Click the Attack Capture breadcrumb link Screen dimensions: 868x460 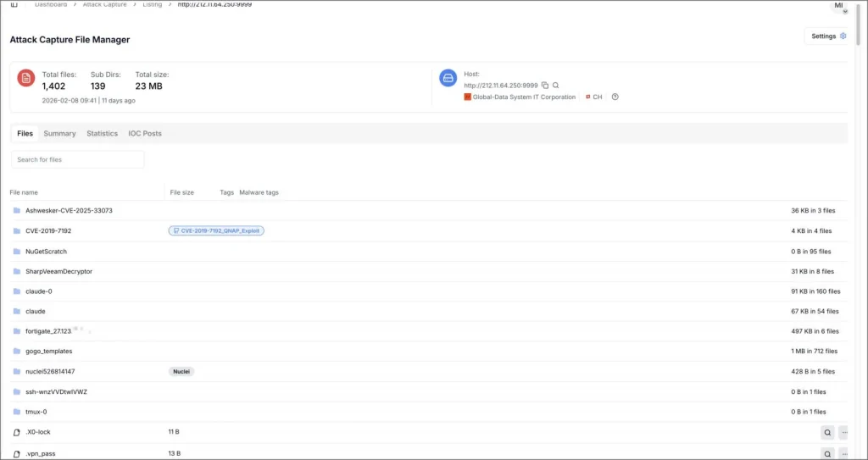(104, 4)
